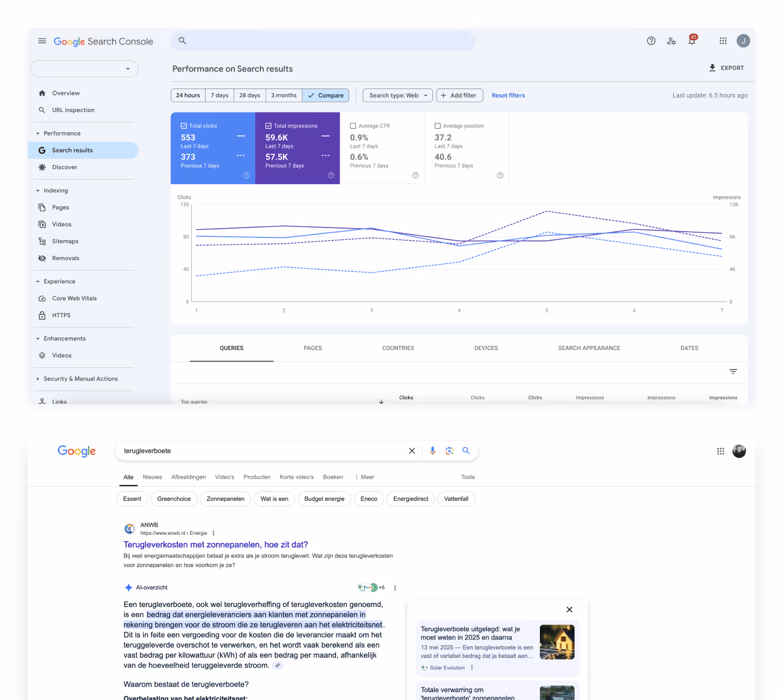Click help icon on Total clicks card
The image size is (783, 700).
[x=247, y=176]
